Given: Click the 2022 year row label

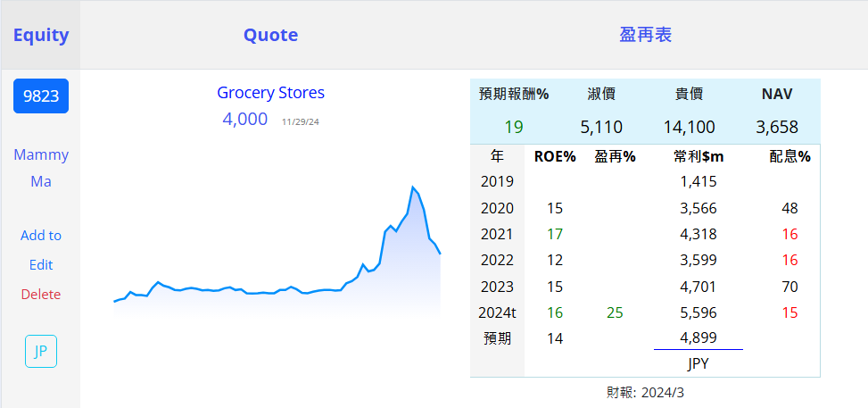Looking at the screenshot, I should click(x=497, y=260).
